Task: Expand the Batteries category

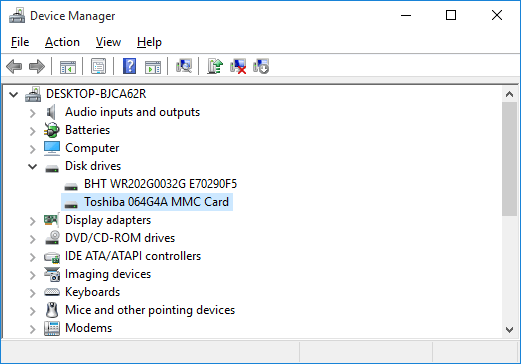Action: click(x=32, y=131)
